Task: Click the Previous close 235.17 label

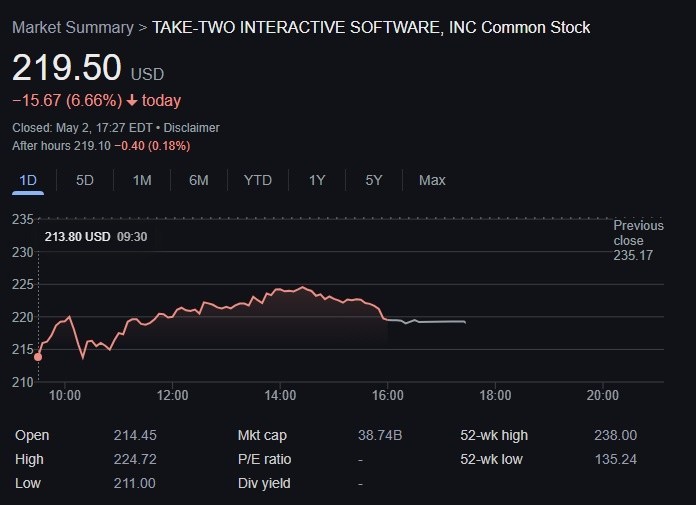Action: pos(638,241)
